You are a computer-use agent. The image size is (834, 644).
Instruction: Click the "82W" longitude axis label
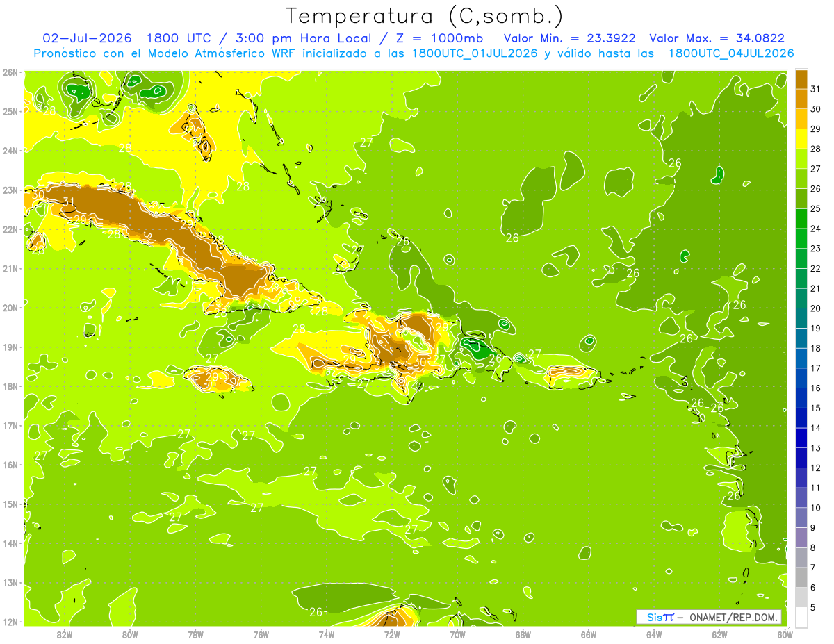point(64,634)
